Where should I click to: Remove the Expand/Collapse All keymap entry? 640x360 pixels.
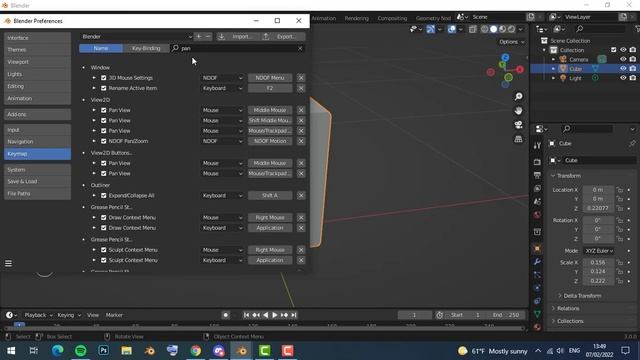(301, 196)
